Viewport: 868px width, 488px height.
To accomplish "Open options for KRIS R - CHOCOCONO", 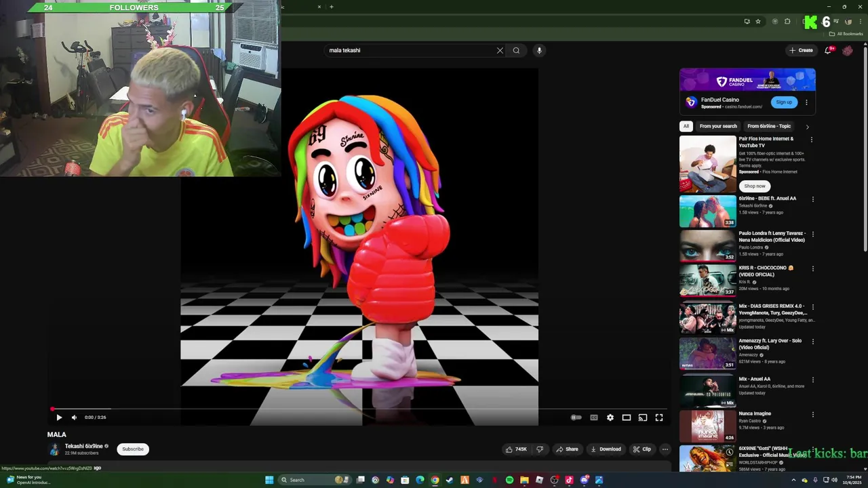I will pyautogui.click(x=812, y=268).
